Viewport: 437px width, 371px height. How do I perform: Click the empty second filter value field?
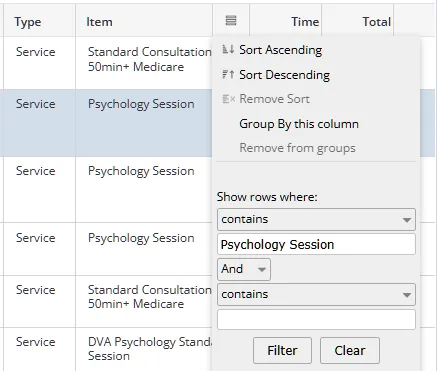coord(316,319)
